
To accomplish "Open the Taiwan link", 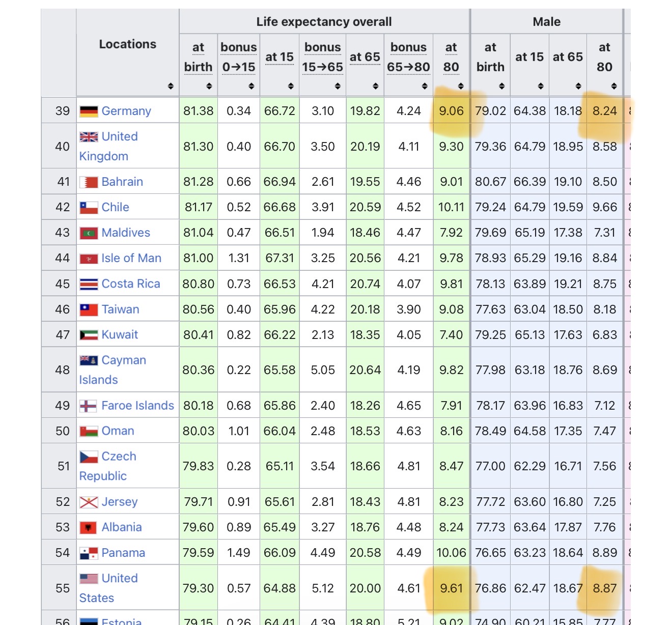I will (120, 309).
